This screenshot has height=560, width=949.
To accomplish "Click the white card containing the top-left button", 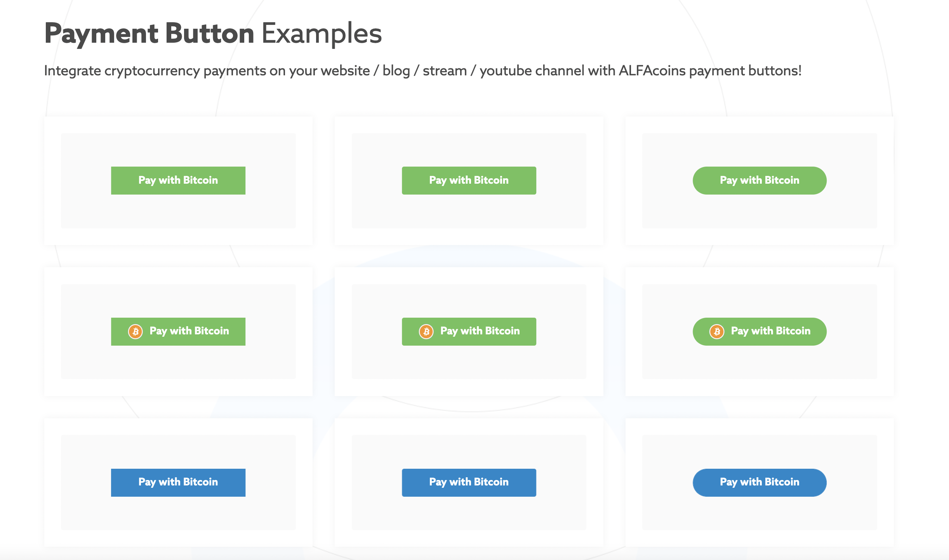I will coord(178,180).
